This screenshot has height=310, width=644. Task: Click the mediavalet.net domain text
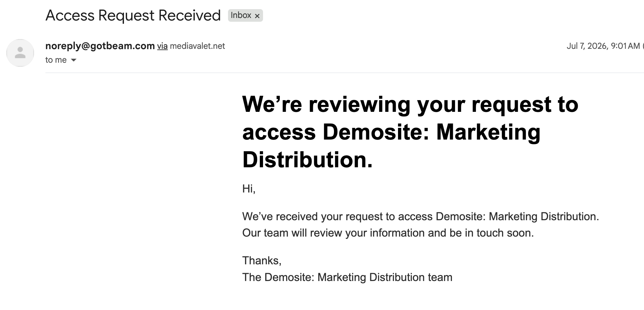197,46
